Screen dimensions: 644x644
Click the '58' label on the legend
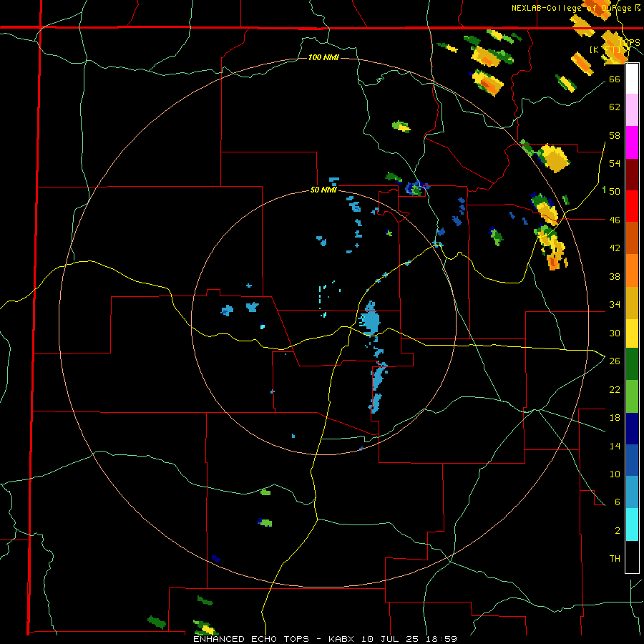pos(615,135)
